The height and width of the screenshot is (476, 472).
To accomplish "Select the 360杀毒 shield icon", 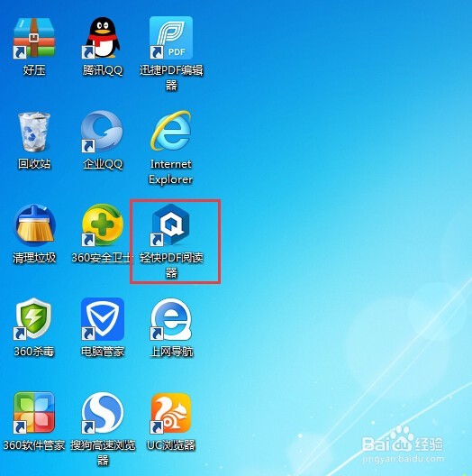I will click(33, 319).
